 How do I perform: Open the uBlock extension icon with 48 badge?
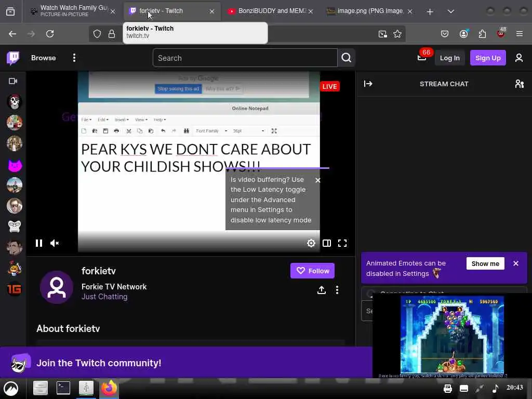point(501,33)
